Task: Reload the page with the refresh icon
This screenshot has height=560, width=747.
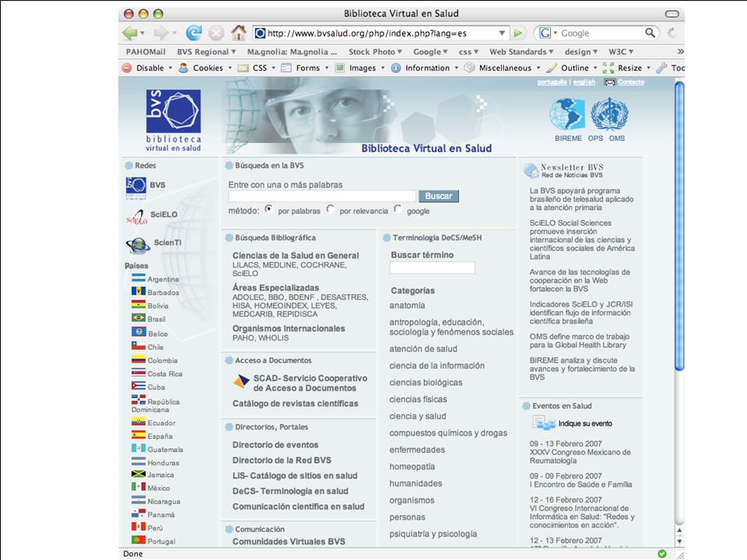Action: pos(194,33)
